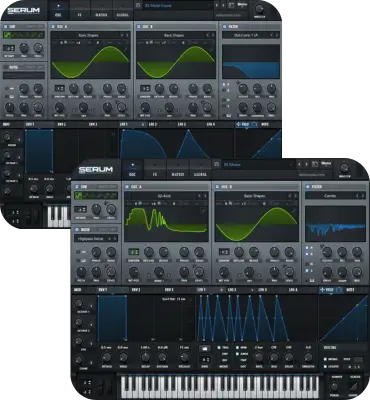The width and height of the screenshot is (370, 400).
Task: Open the Combs filter type selector
Action: 330,196
